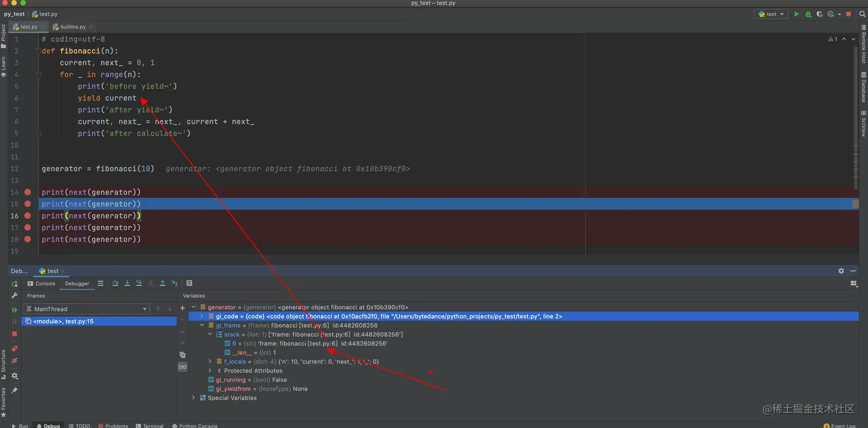Open the TODO tool window tab

(79, 426)
